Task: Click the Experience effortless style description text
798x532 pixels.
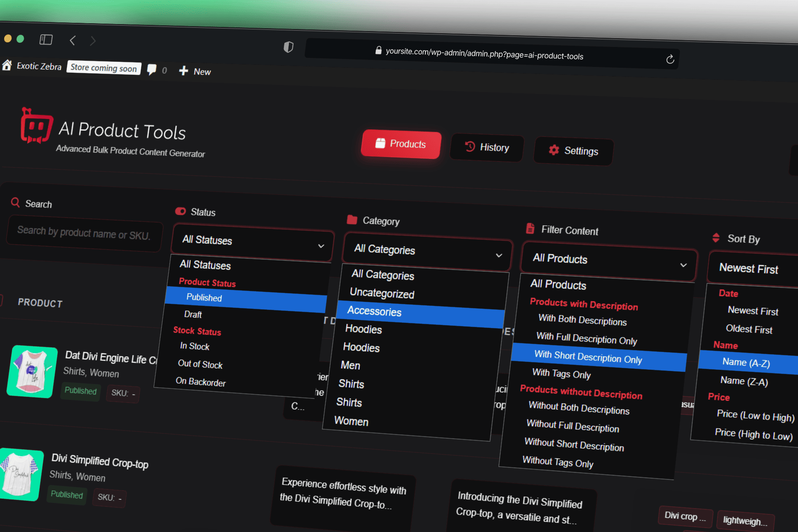Action: tap(343, 493)
